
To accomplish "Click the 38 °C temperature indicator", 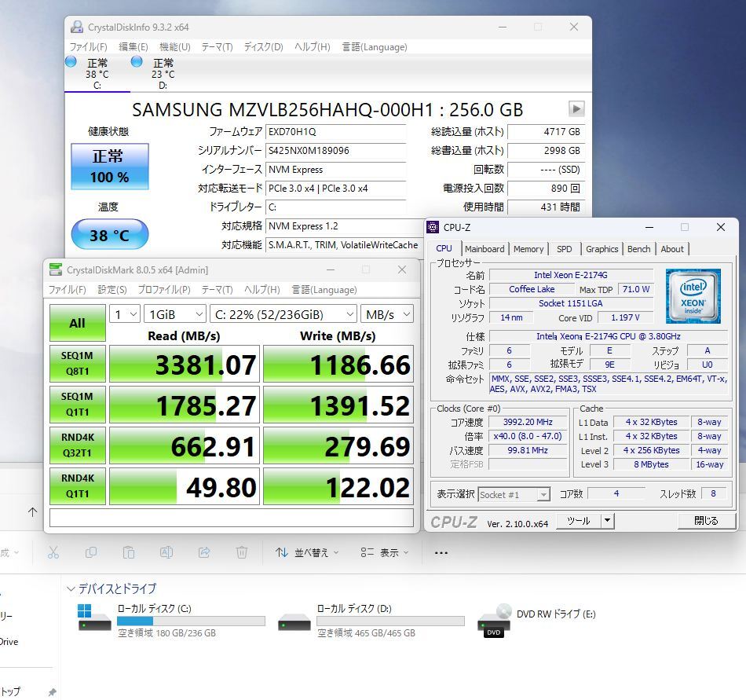I will (x=110, y=235).
